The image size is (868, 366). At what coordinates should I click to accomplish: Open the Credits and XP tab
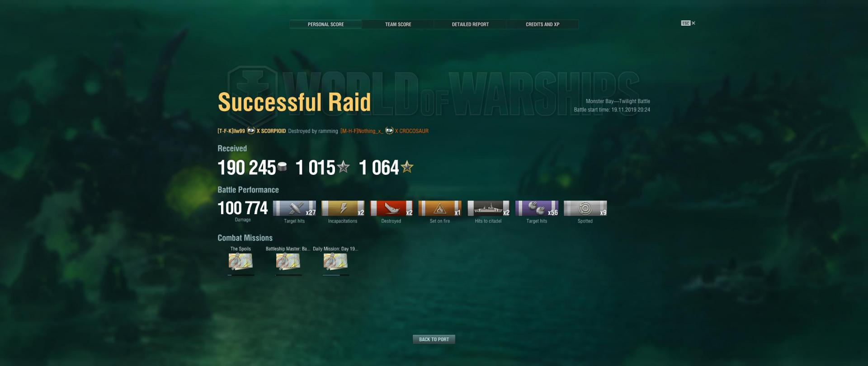542,24
